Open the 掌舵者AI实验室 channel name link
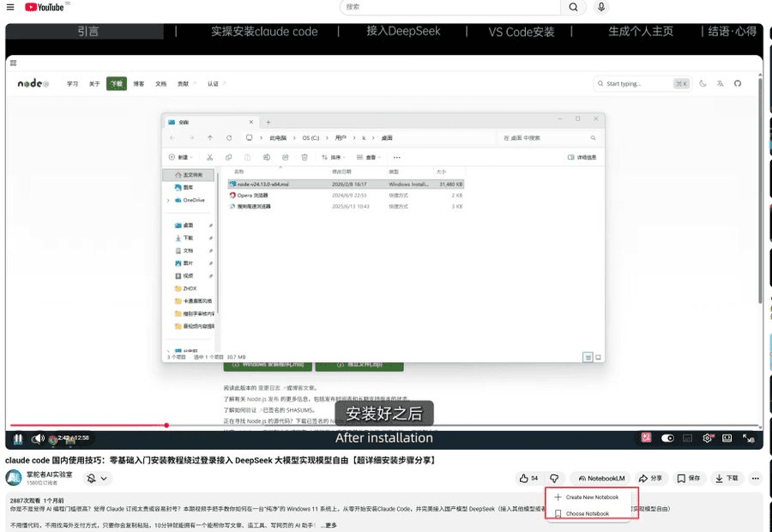The height and width of the screenshot is (532, 772). (x=49, y=475)
